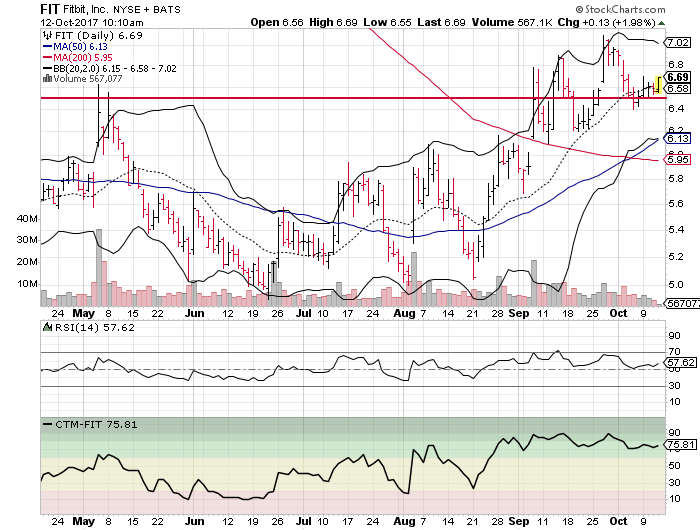
Task: Click the 'Volume 567,077' legend label
Action: click(88, 79)
